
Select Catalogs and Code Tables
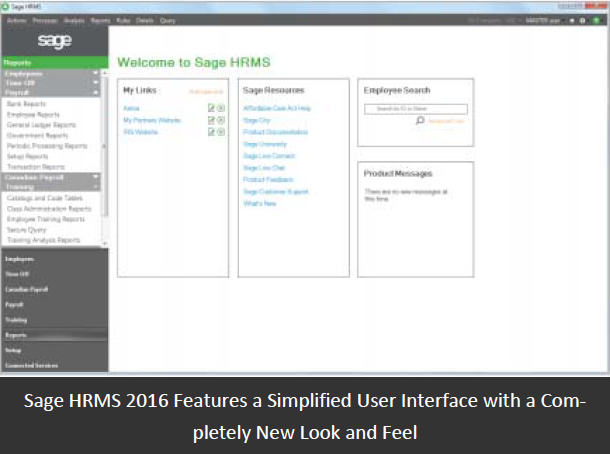tap(45, 198)
